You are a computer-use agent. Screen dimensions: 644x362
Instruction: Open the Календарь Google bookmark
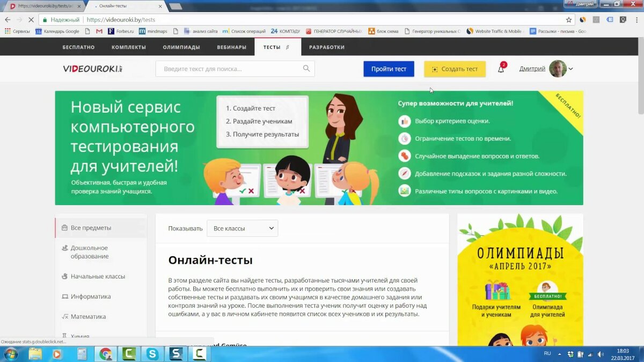57,31
